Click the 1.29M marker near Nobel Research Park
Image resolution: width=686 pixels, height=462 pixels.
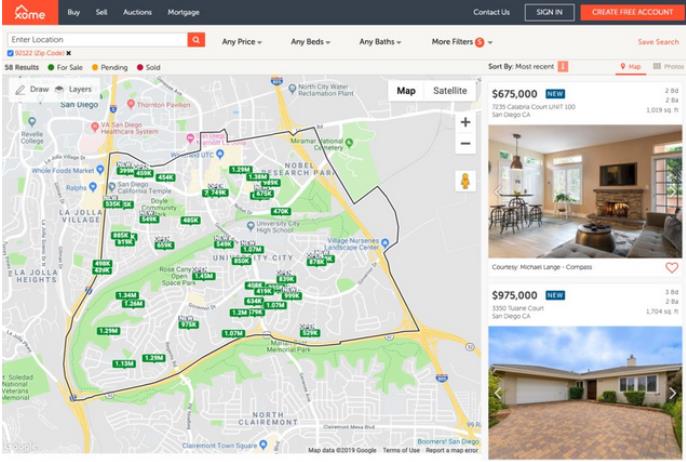click(241, 170)
